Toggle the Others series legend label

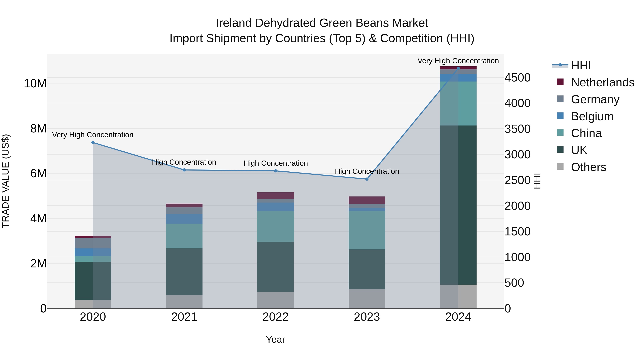coord(589,167)
